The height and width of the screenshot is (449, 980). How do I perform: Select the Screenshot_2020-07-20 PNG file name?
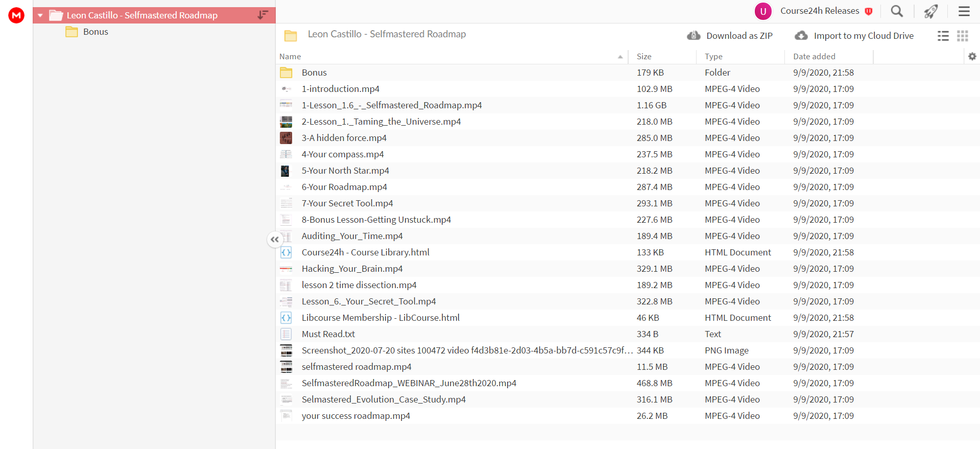[x=467, y=350]
